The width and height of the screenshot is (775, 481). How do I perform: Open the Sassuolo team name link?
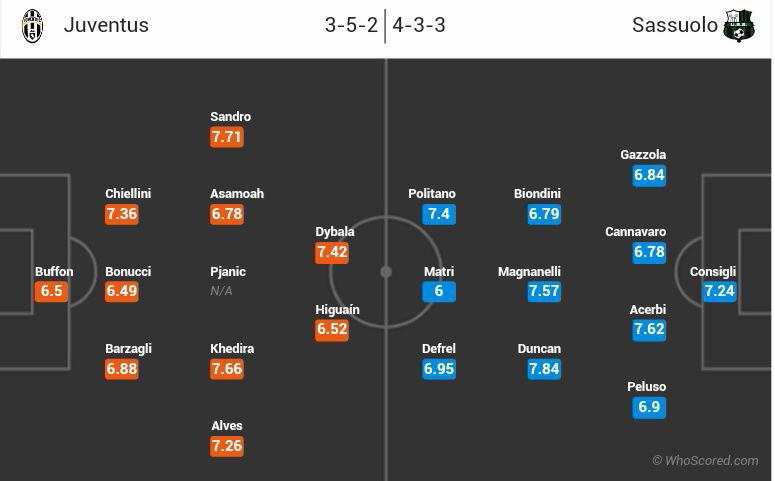point(675,26)
